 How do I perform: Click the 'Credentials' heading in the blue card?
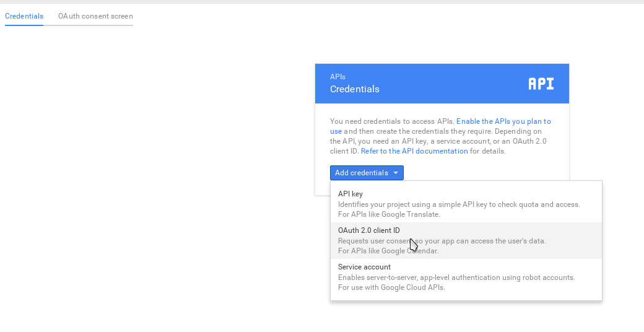click(x=354, y=89)
